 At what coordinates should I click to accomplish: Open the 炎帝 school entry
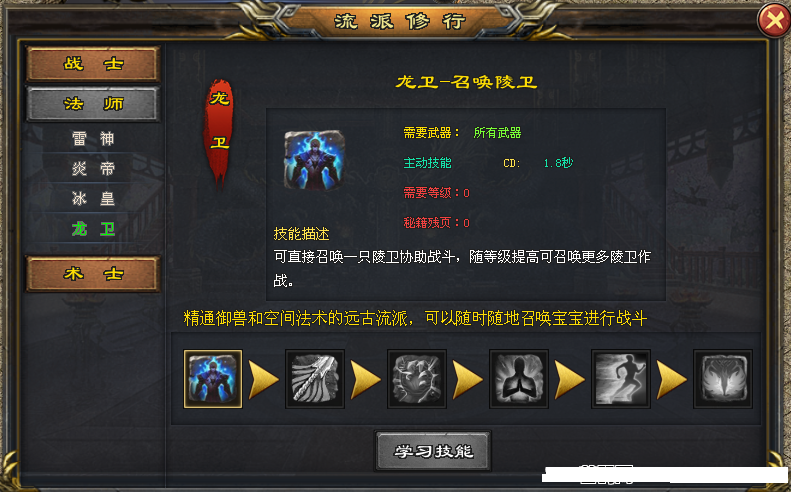tap(93, 169)
